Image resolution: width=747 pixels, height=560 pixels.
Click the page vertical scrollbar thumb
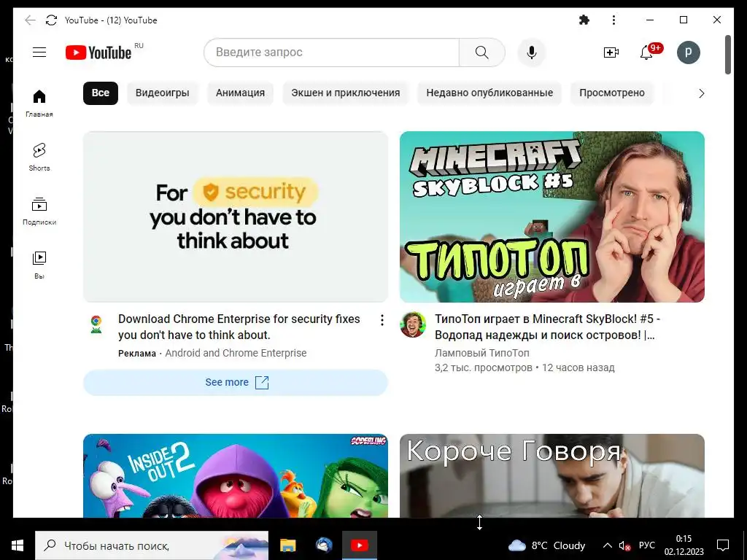728,55
